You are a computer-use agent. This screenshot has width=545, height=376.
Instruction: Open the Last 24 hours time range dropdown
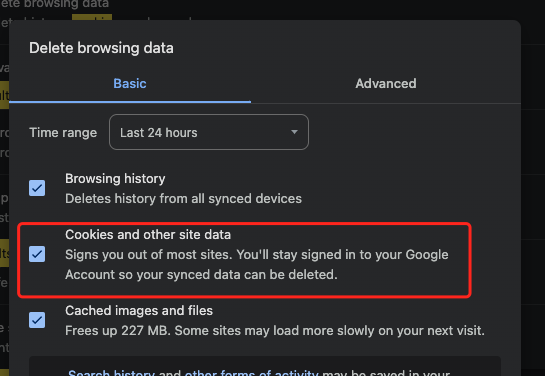(209, 132)
